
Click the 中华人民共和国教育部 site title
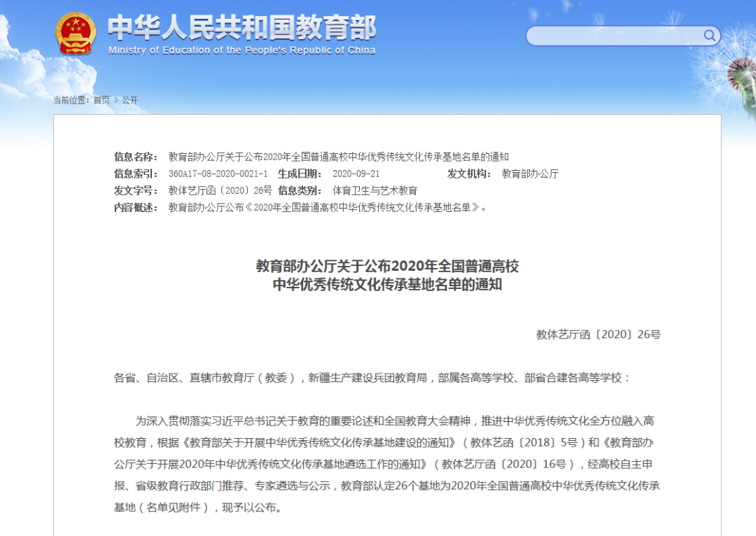[241, 27]
